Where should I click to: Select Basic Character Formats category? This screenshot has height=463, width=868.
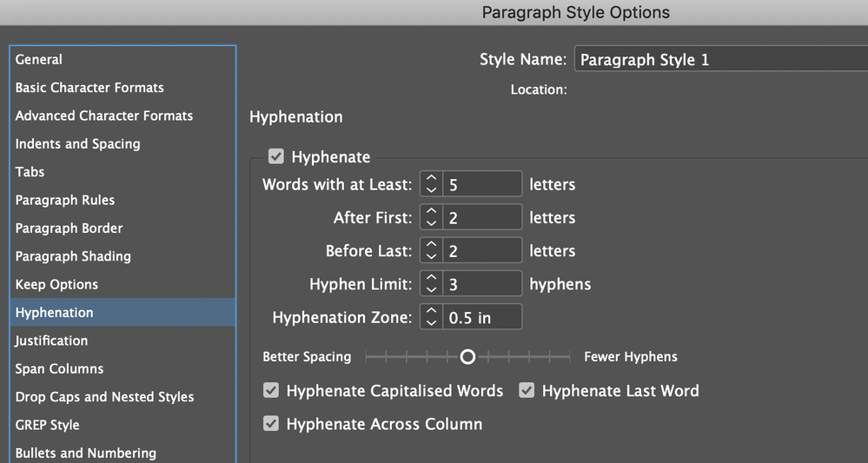(x=89, y=88)
